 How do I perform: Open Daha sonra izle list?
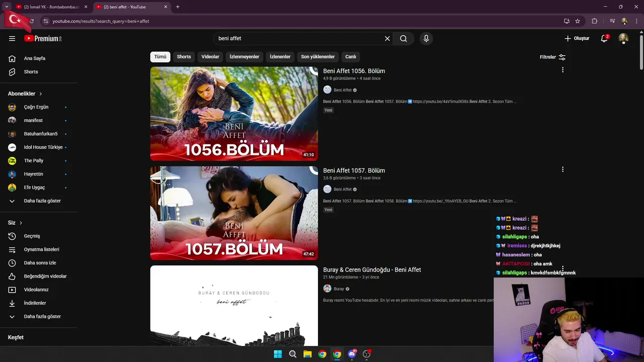[39, 263]
